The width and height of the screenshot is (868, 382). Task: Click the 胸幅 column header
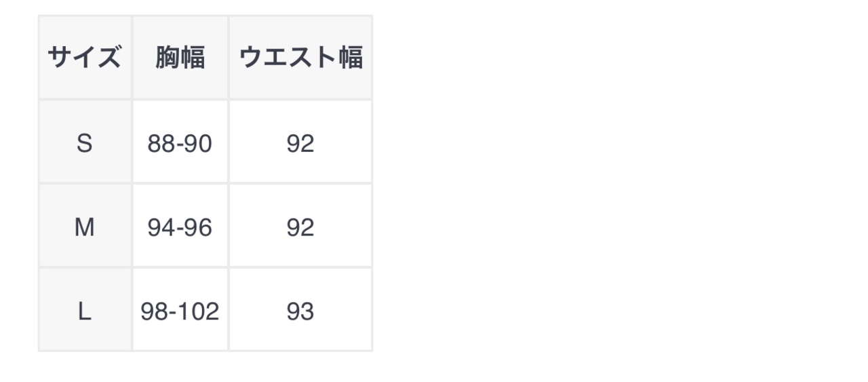pos(180,58)
